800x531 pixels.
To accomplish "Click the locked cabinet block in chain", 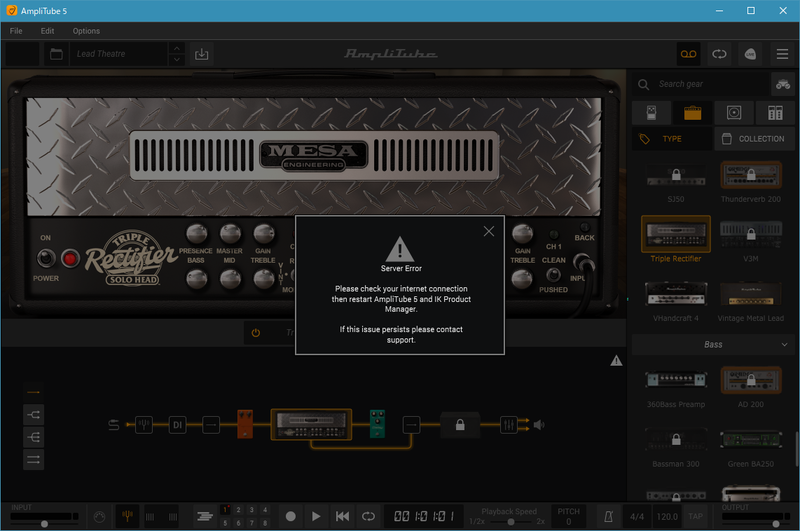I will pos(460,424).
